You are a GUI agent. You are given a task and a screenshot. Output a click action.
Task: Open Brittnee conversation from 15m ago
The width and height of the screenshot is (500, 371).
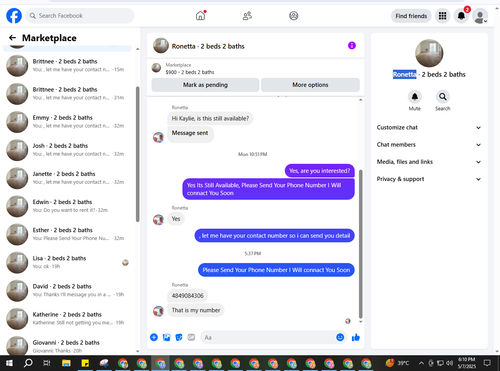(x=68, y=65)
